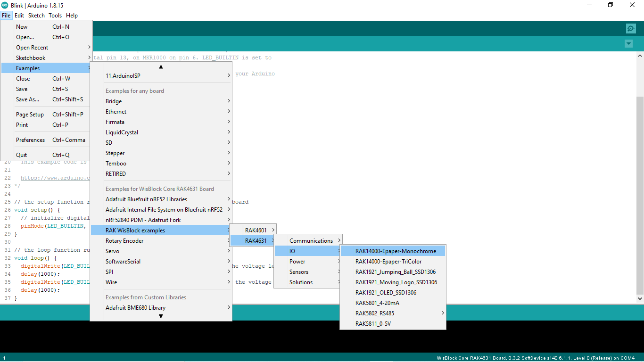
Task: Choose Print from the File menu
Action: point(46,125)
